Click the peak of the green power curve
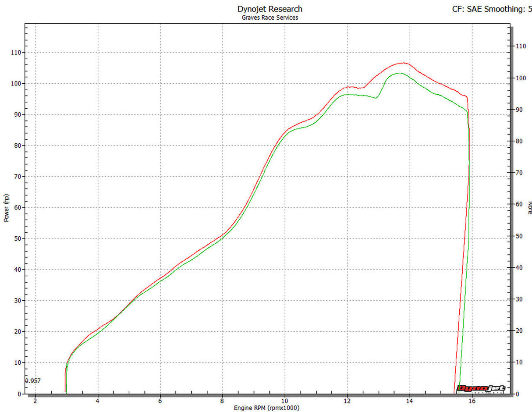The width and height of the screenshot is (532, 412). [x=399, y=73]
